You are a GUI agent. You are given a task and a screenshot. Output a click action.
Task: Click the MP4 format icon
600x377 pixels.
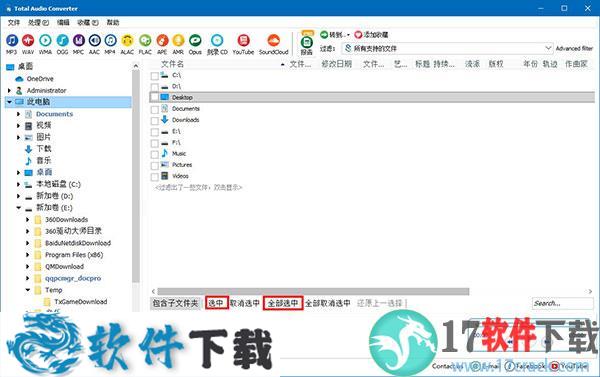coord(110,44)
